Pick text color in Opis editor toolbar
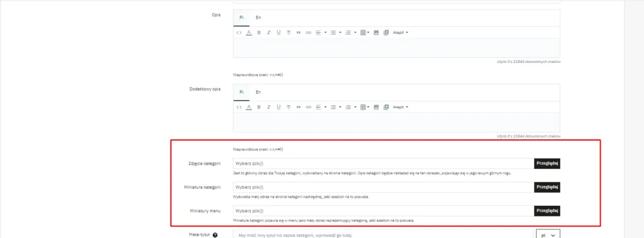 coord(249,33)
